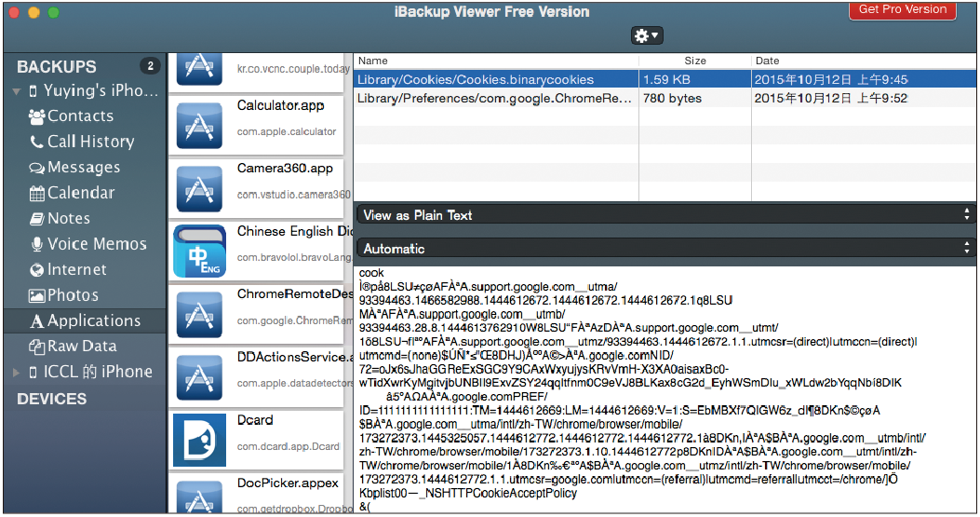The height and width of the screenshot is (517, 980).
Task: Open Call History in sidebar
Action: [82, 142]
